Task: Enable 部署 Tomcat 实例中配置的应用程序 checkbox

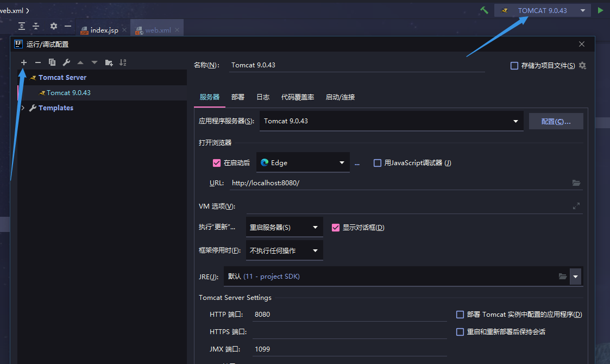Action: pos(460,314)
